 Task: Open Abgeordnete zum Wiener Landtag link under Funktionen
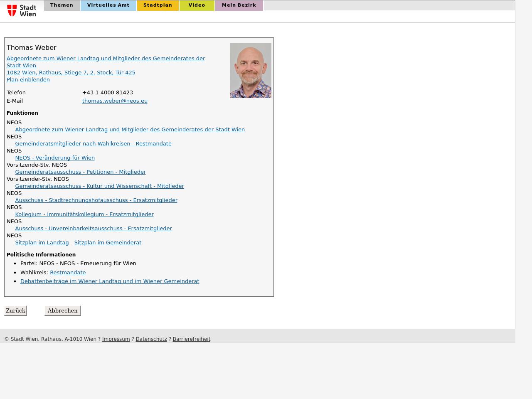(x=130, y=129)
